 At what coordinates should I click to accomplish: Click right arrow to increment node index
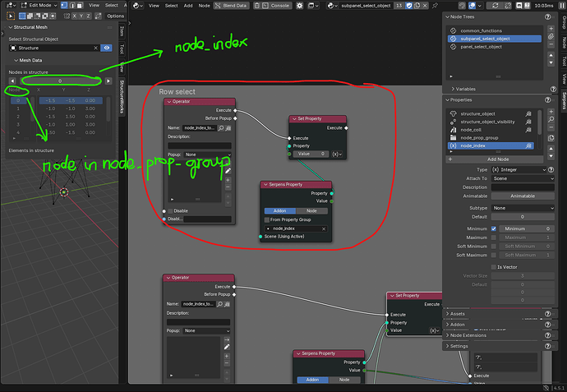pos(108,81)
